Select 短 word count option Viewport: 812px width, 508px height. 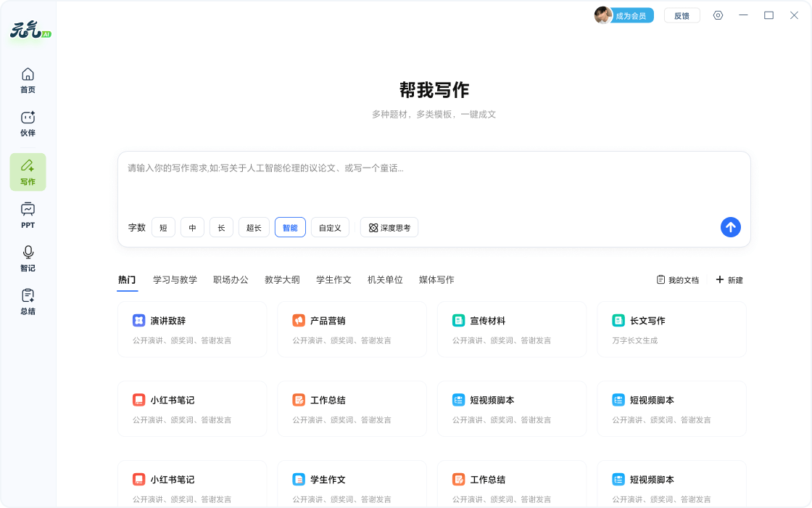[x=163, y=228]
